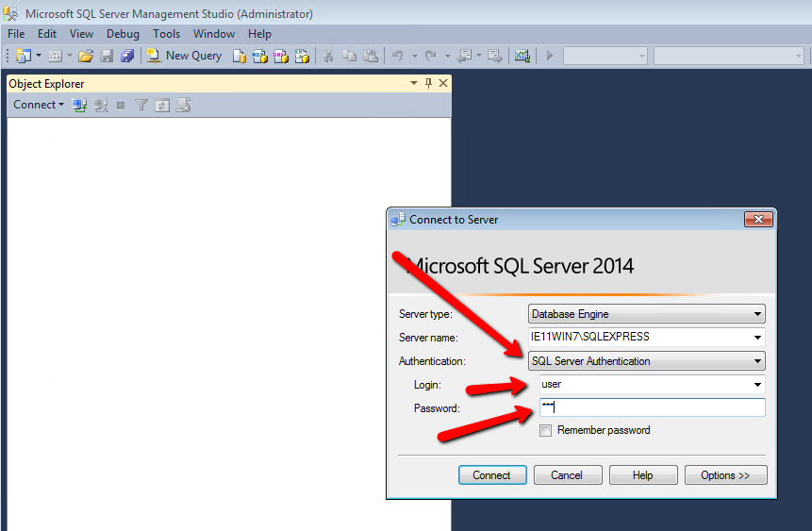812x531 pixels.
Task: Click the Script icon in Object Explorer toolbar
Action: click(183, 106)
